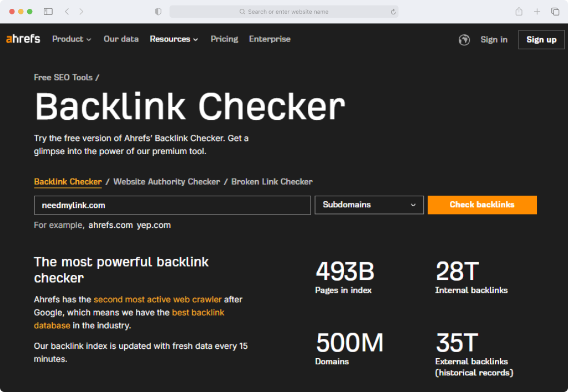568x392 pixels.
Task: Open the Subdomains mode dropdown
Action: point(369,205)
